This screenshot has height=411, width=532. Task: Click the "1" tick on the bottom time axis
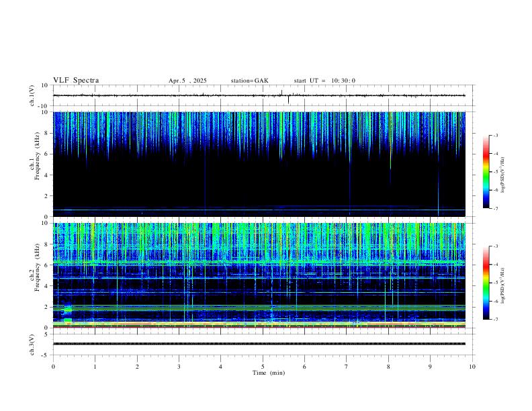click(x=95, y=367)
